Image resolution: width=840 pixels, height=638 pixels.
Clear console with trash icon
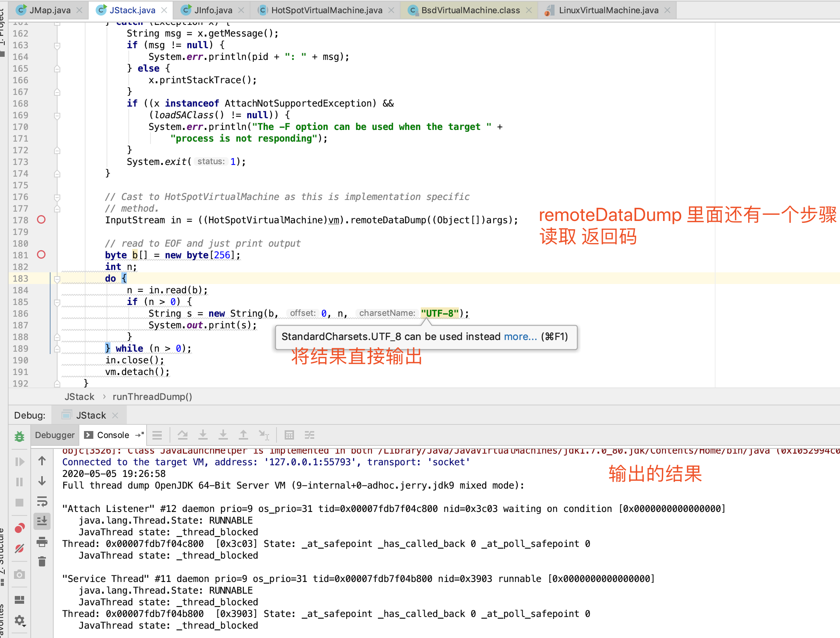[x=42, y=561]
